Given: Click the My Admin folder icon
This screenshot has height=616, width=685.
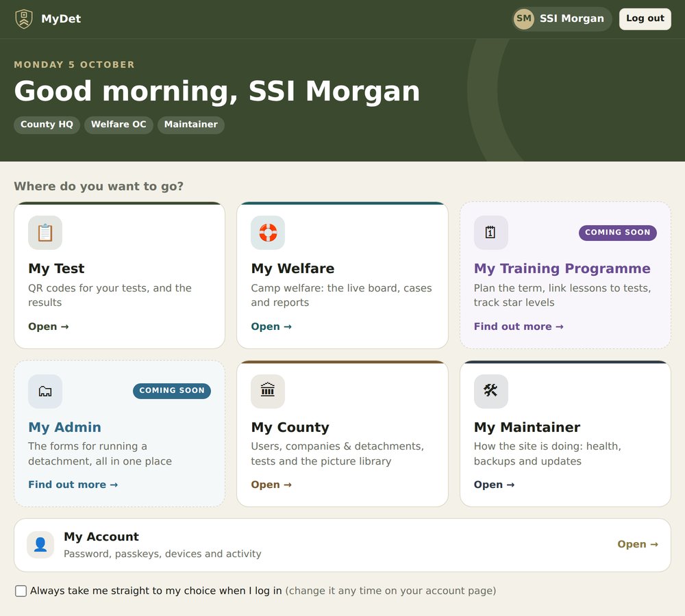Looking at the screenshot, I should pos(45,392).
